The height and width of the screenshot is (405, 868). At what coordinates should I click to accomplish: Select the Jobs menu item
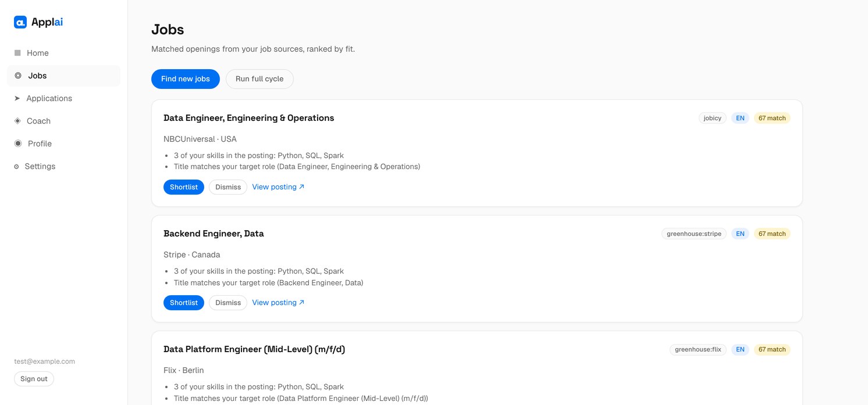[x=64, y=76]
